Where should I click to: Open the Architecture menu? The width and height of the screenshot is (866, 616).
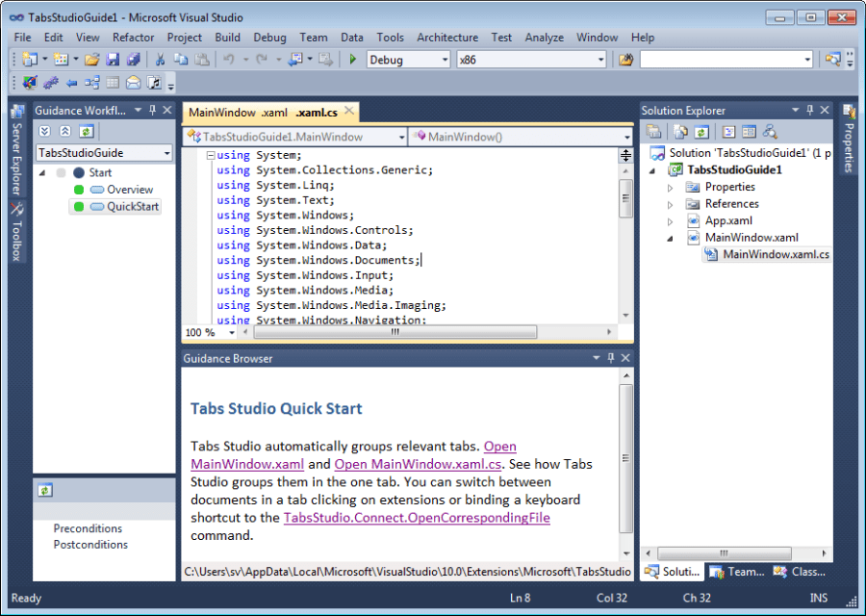(447, 38)
